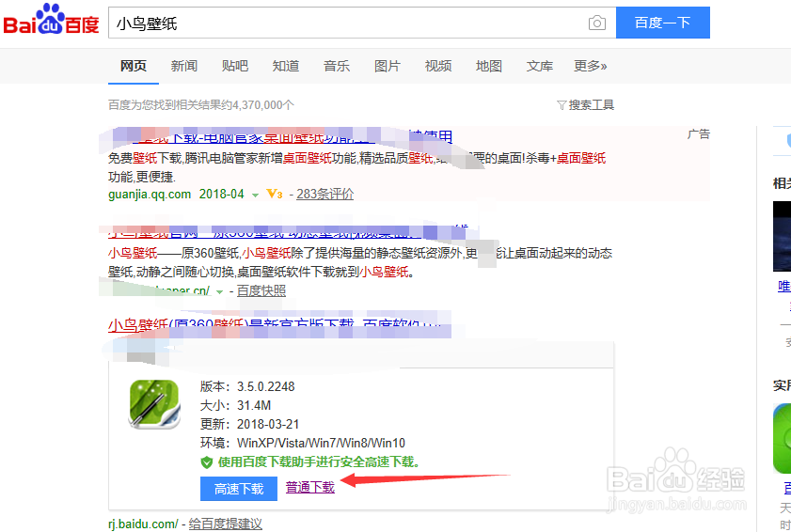Switch to the 图片 tab
791x532 pixels.
coord(388,66)
